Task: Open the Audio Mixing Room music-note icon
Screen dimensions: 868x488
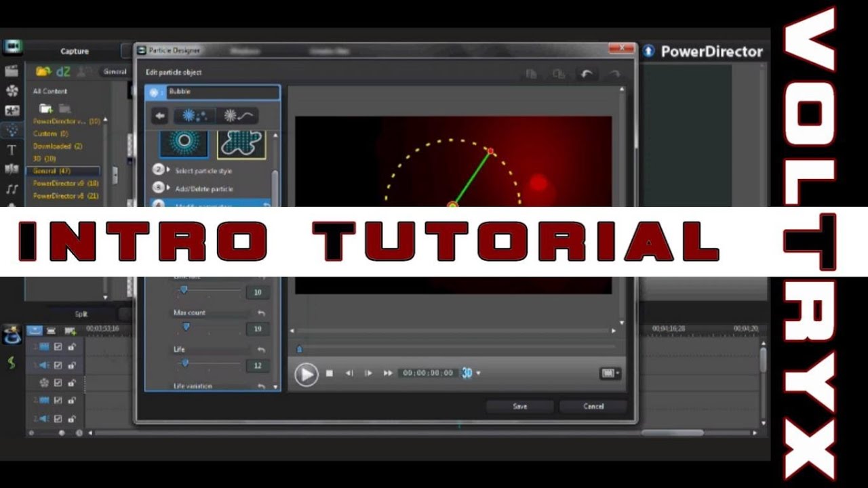Action: coord(12,188)
